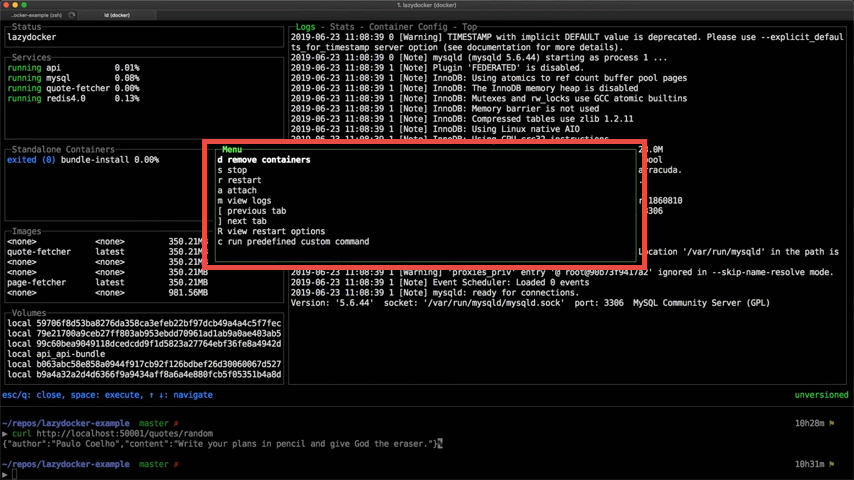This screenshot has height=480, width=854.
Task: Switch to the 'ld (docker)' terminal tab
Action: tap(117, 15)
